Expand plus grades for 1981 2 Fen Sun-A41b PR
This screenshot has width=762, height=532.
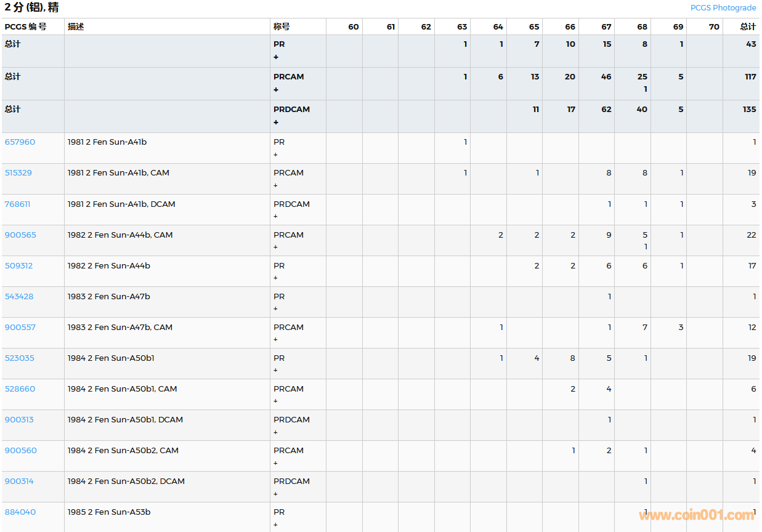coord(275,155)
